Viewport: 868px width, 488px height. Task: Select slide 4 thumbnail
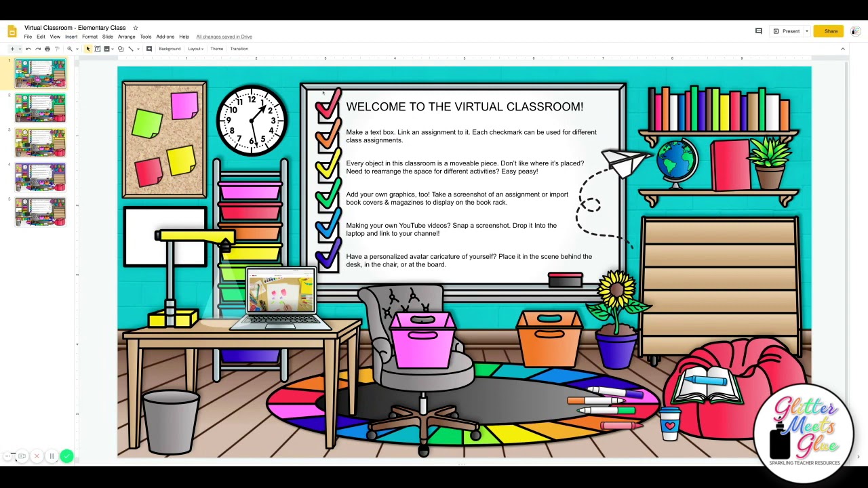[41, 177]
